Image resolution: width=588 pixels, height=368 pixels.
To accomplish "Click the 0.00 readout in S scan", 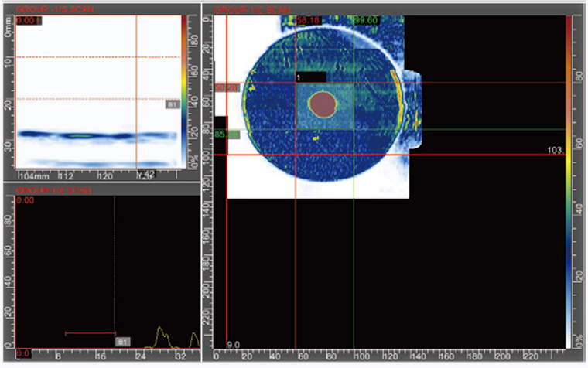I will tap(29, 20).
